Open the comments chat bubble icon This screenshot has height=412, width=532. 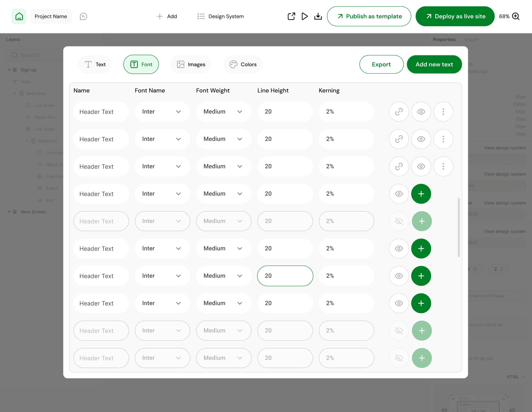[x=83, y=16]
